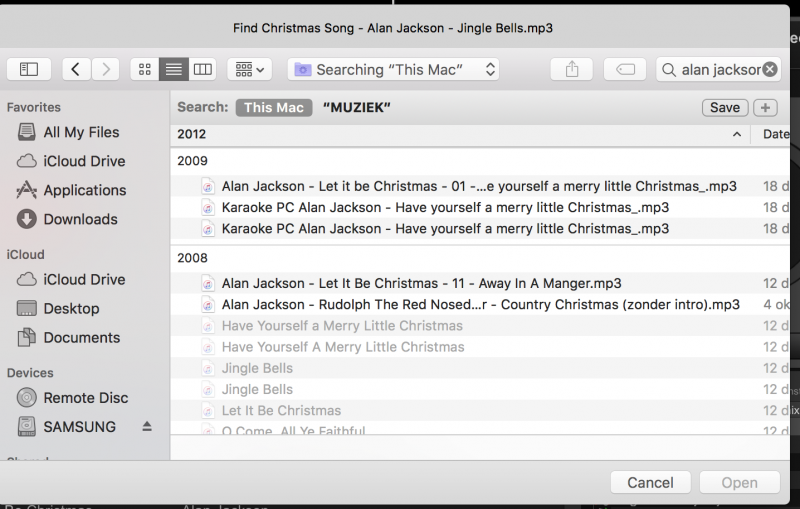Screen dimensions: 800x509
Task: Click the Edit Tags toolbar icon
Action: 625,69
